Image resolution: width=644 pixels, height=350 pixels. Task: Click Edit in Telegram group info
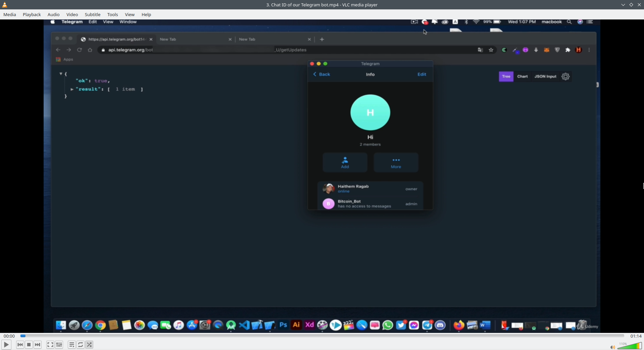[x=422, y=74]
